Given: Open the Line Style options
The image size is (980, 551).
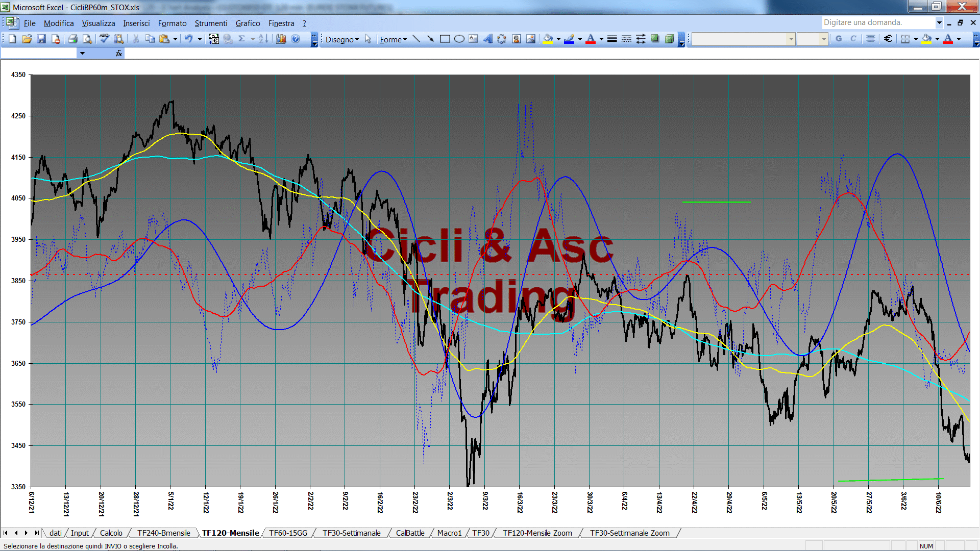Looking at the screenshot, I should (612, 39).
